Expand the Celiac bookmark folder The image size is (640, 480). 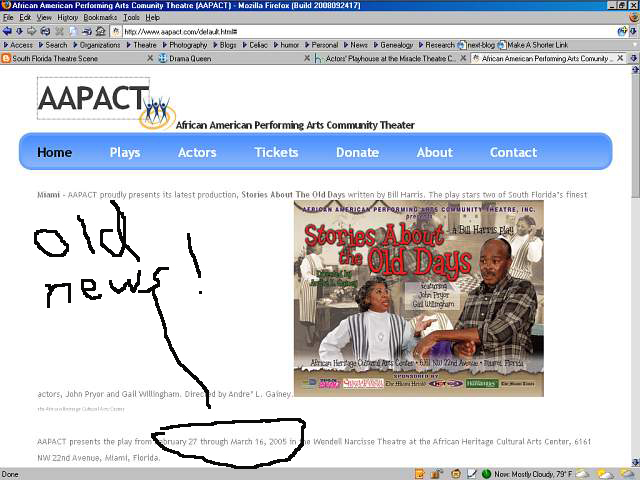pyautogui.click(x=255, y=45)
